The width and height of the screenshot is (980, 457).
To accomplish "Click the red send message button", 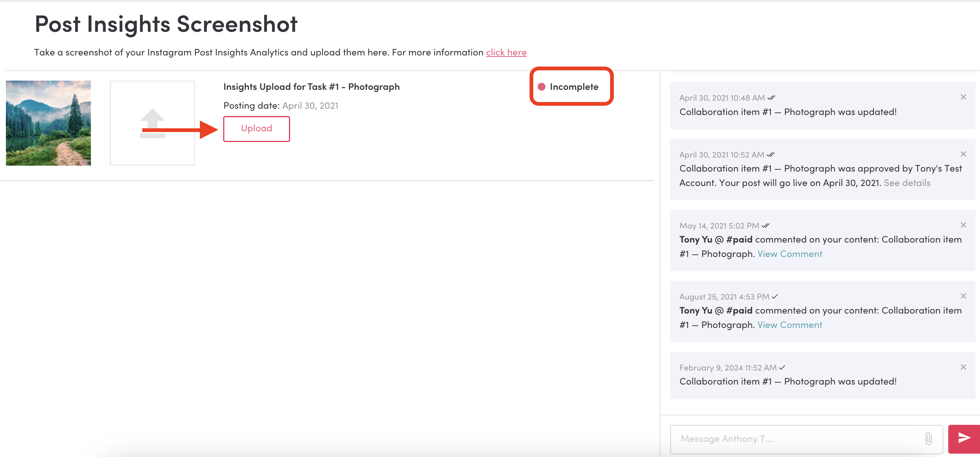I will pyautogui.click(x=964, y=439).
